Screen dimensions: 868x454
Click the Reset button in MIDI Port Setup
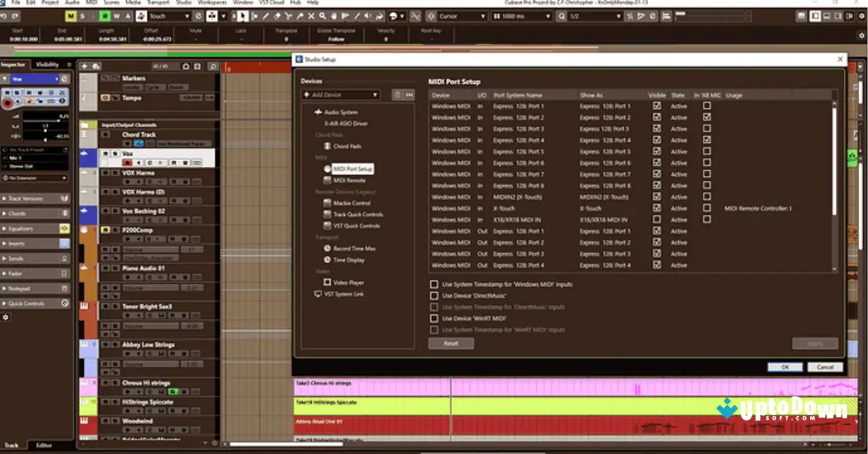click(451, 343)
